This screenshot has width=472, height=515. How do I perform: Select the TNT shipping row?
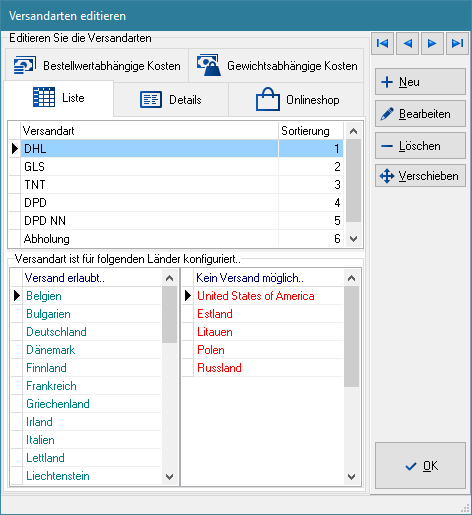pos(182,185)
